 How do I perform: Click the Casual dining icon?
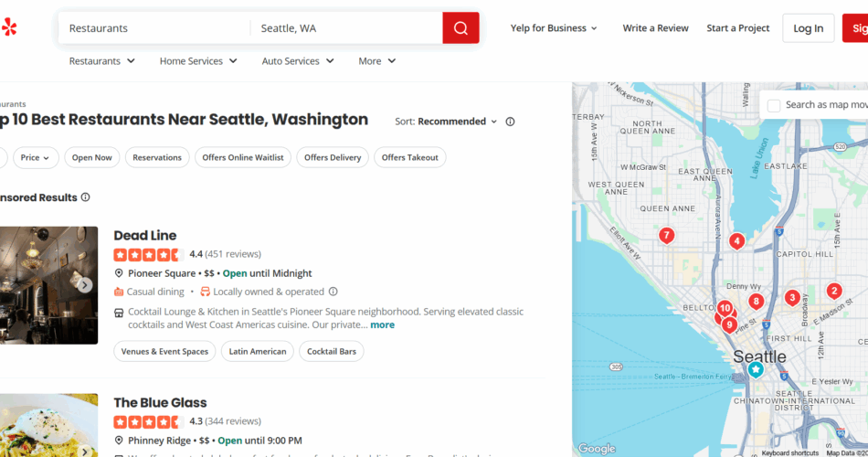[119, 292]
